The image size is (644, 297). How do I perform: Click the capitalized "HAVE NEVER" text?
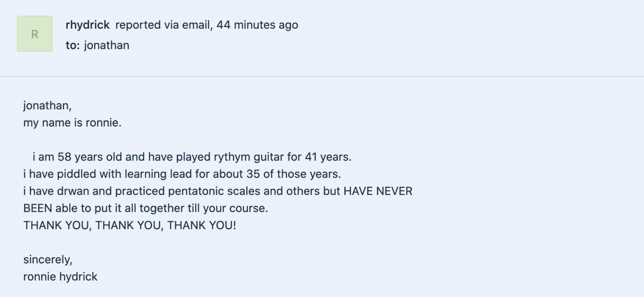tap(378, 191)
